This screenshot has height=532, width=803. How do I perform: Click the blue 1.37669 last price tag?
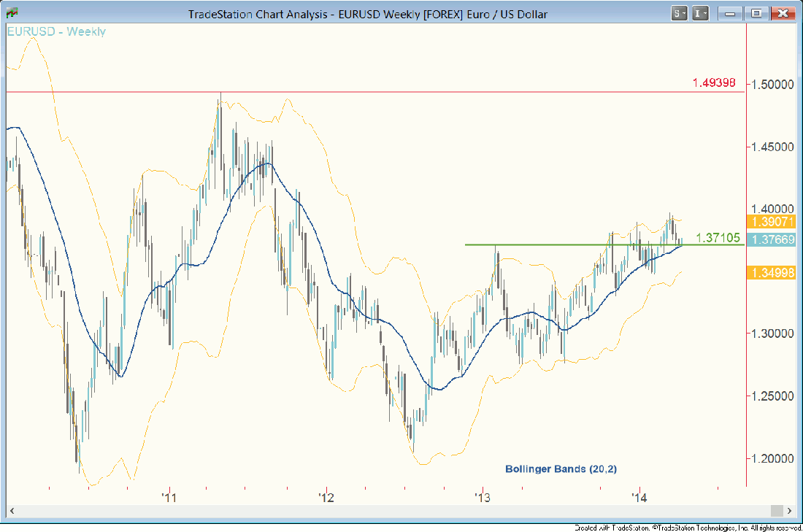774,239
